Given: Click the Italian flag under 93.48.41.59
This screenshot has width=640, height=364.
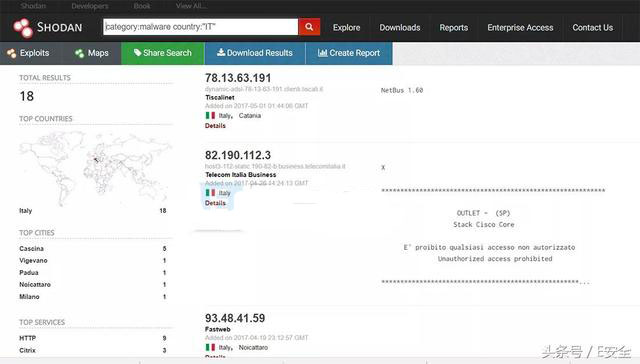Looking at the screenshot, I should point(210,347).
